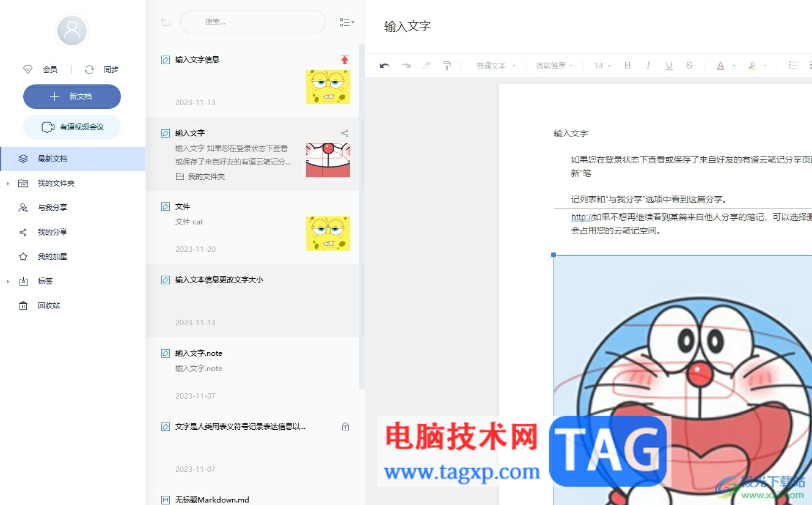The height and width of the screenshot is (505, 812).
Task: Open 我的文件夹 in the sidebar
Action: [73, 183]
